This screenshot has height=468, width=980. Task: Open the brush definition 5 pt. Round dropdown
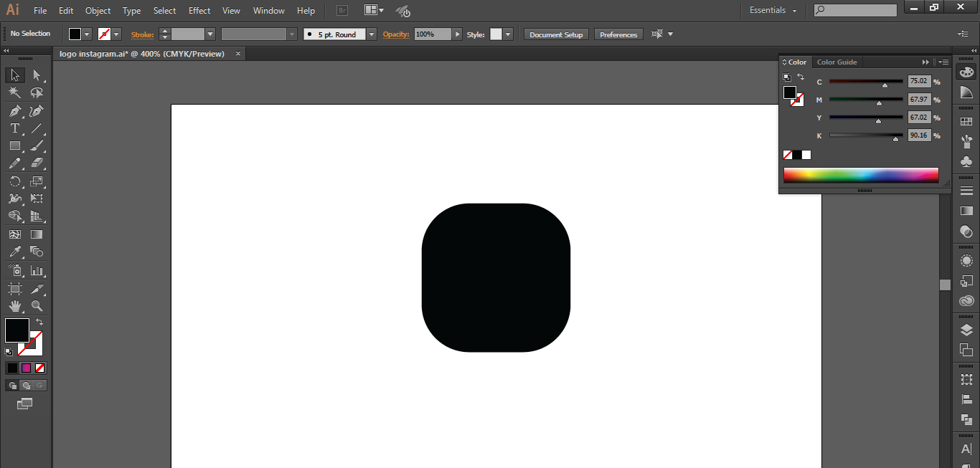[371, 34]
